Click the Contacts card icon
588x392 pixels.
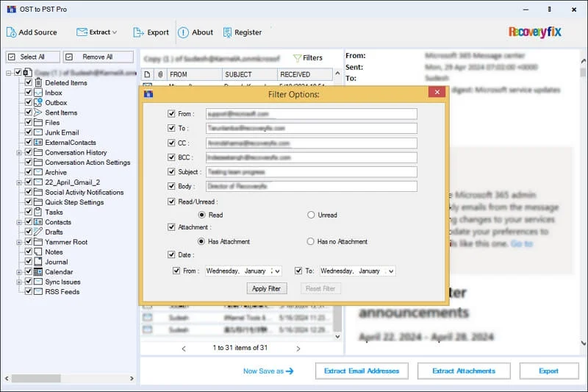[x=38, y=222]
